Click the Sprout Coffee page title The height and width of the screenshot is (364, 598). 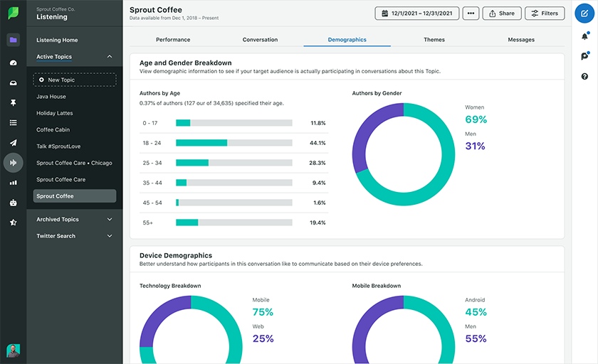click(156, 10)
